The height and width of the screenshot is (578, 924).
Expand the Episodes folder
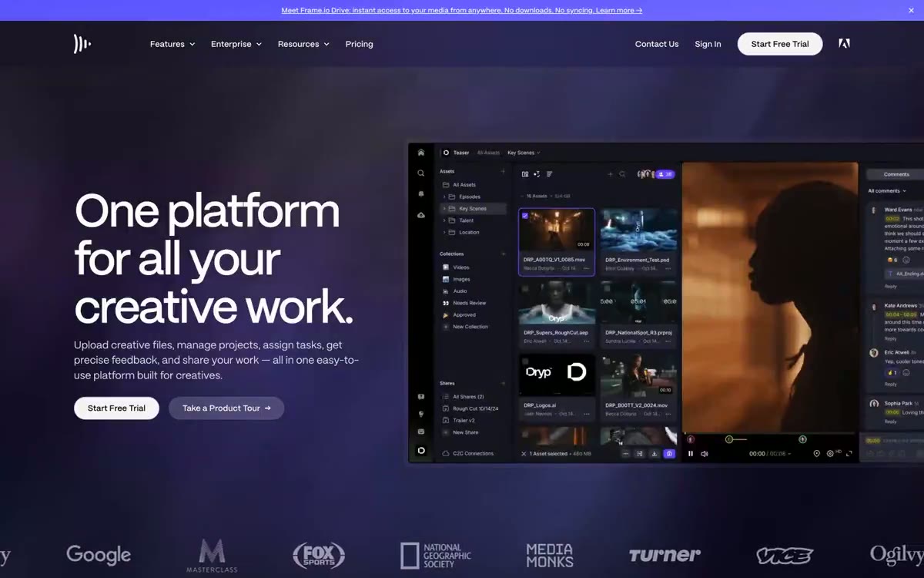tap(444, 197)
